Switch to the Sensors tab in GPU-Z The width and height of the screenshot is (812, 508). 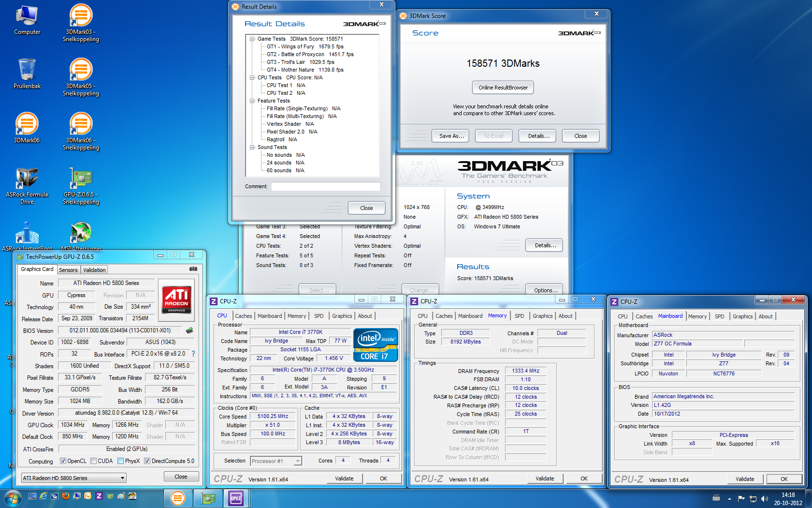tap(68, 270)
